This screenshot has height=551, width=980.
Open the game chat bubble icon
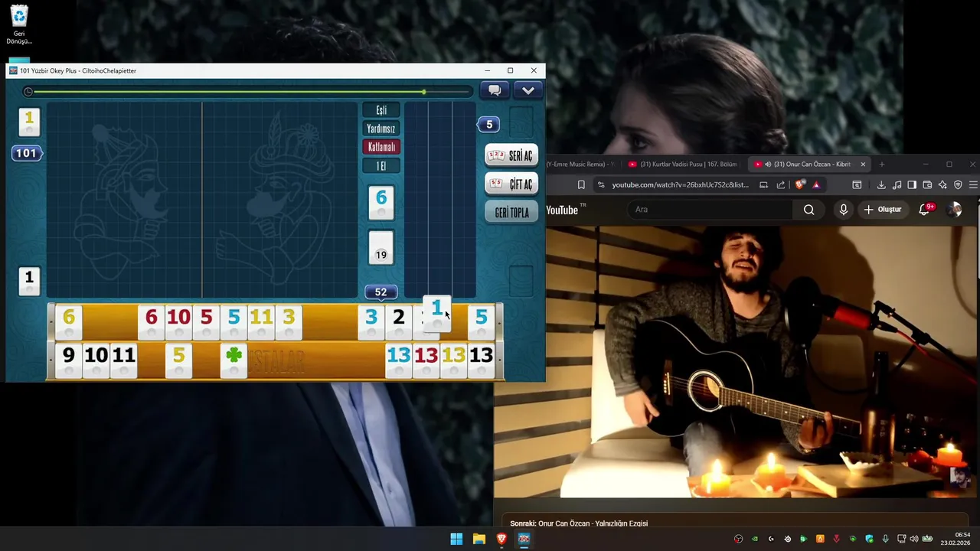[495, 90]
